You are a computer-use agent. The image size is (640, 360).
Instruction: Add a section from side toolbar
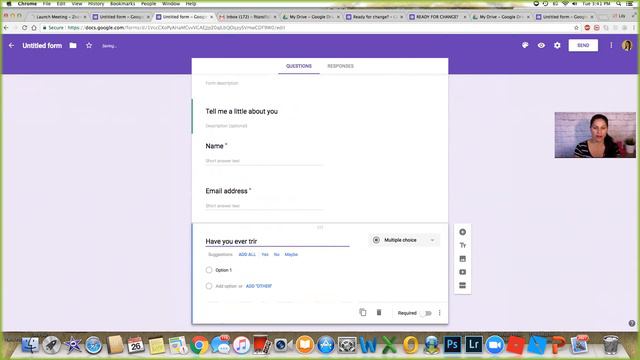point(462,286)
